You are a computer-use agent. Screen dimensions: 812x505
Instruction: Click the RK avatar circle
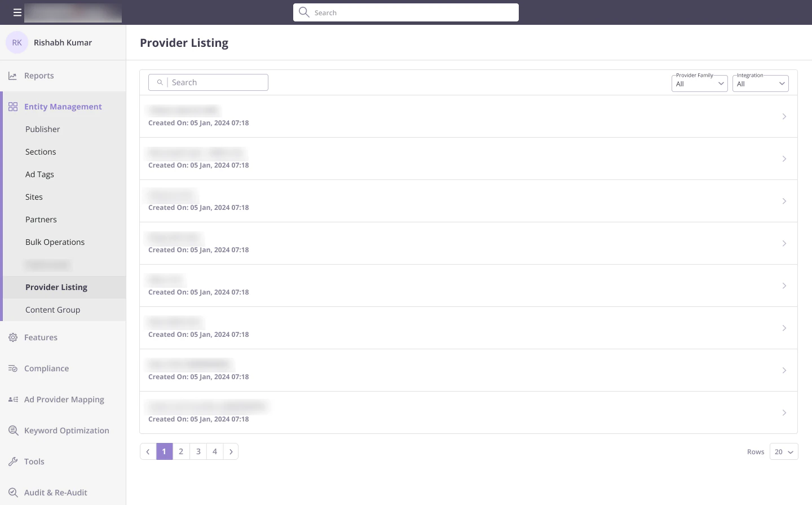pos(17,42)
